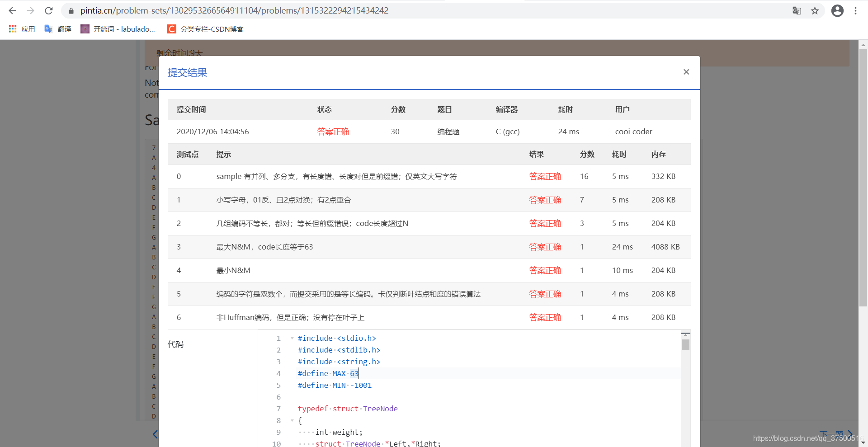Open the 开篇词 - labulado... bookmark
Screen dimensions: 868x447
point(118,29)
